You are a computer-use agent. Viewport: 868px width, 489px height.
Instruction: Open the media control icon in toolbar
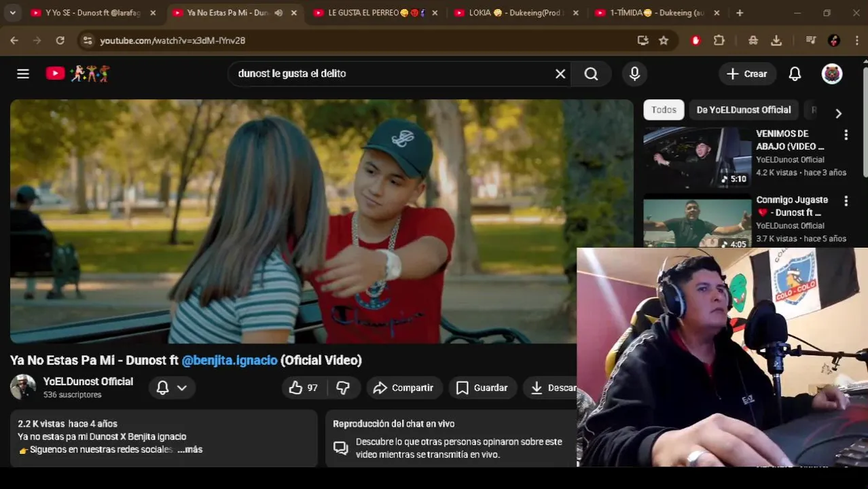pyautogui.click(x=810, y=41)
